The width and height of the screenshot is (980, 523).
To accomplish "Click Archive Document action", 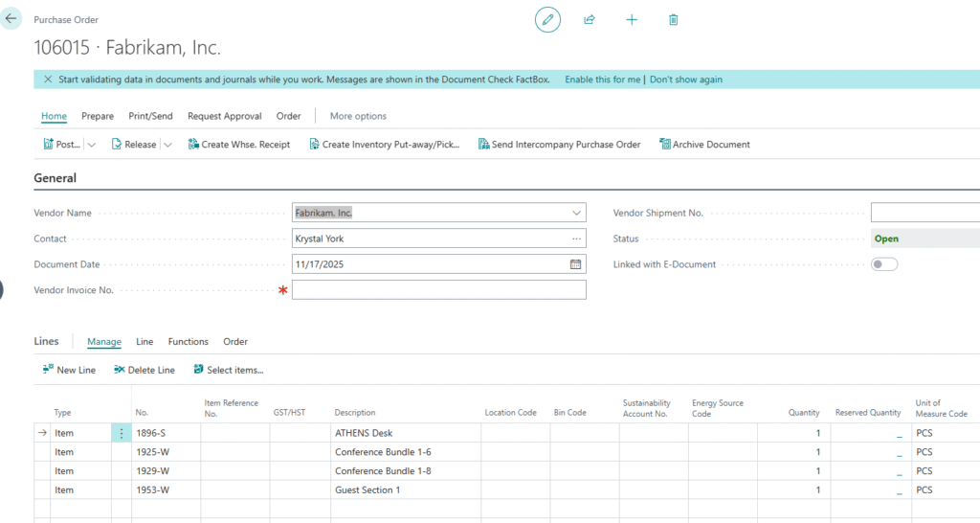I will (x=704, y=145).
